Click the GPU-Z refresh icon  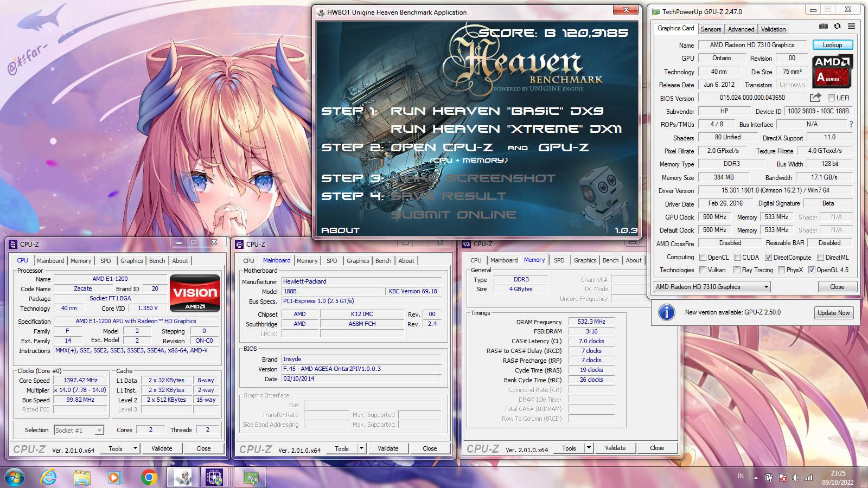point(837,26)
